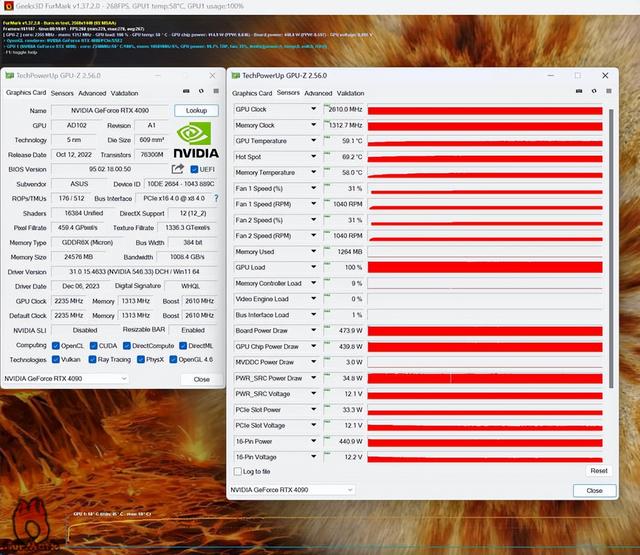The width and height of the screenshot is (640, 555).
Task: Click camera screenshot icon in Sensors GPU-Z window
Action: pyautogui.click(x=579, y=91)
